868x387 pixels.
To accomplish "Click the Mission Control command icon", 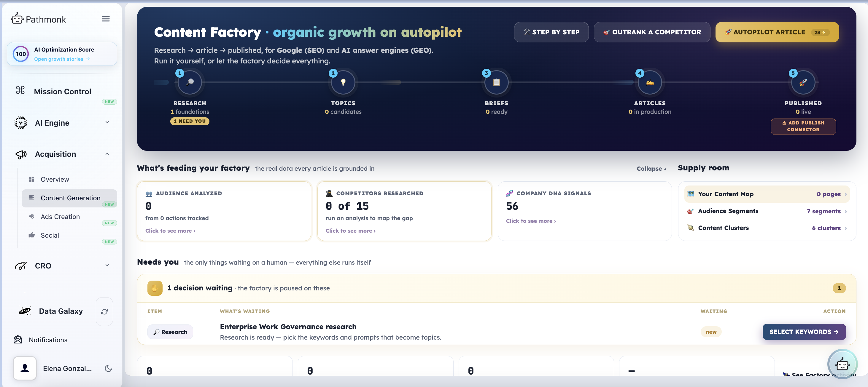I will click(x=20, y=90).
